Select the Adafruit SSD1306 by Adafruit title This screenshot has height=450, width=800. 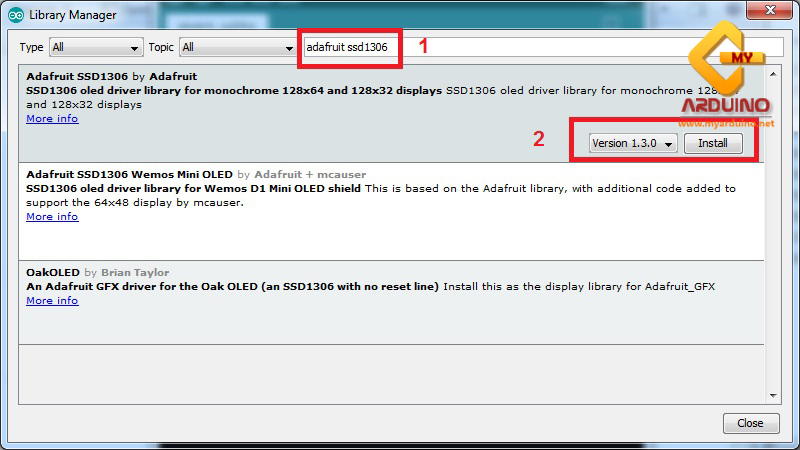(x=111, y=76)
